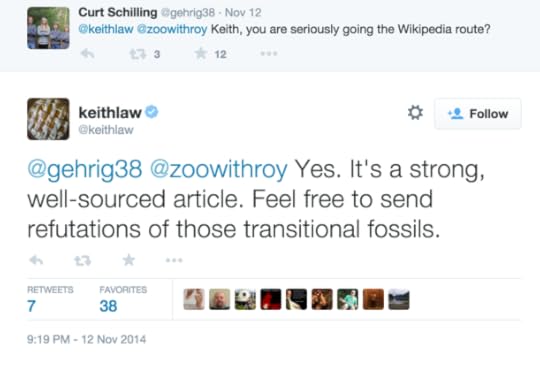The width and height of the screenshot is (540, 367).
Task: Open the 9:19 PM timestamp permalink
Action: (86, 339)
